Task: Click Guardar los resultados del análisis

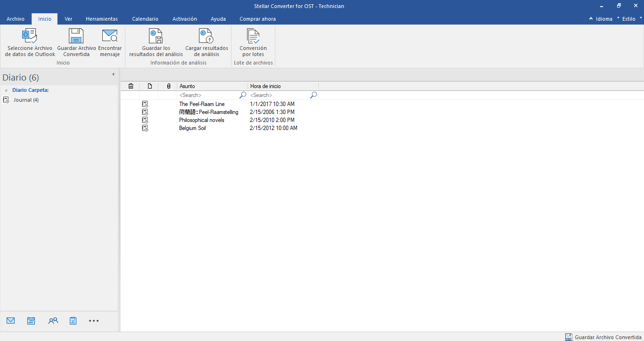Action: tap(156, 36)
